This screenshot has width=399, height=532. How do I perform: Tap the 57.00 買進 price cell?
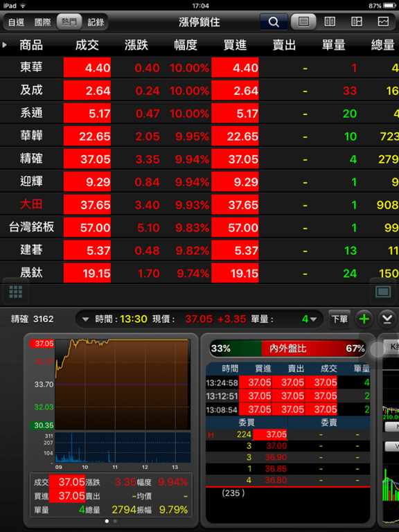[x=235, y=227]
